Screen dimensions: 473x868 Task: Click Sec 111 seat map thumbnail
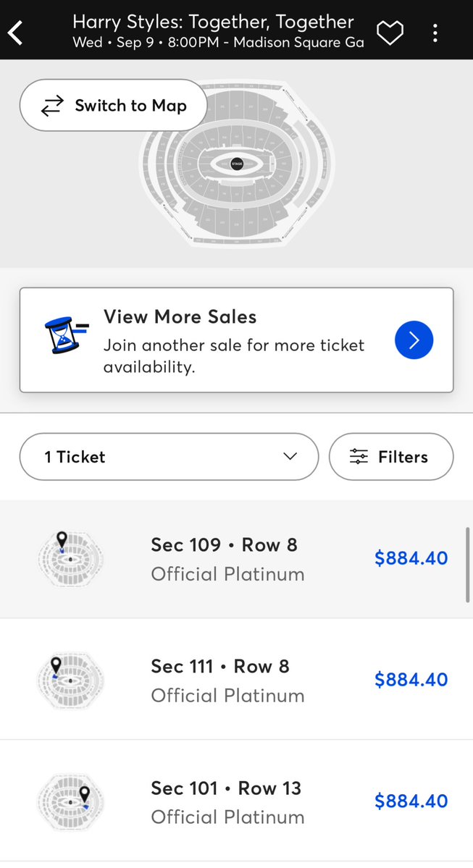70,680
